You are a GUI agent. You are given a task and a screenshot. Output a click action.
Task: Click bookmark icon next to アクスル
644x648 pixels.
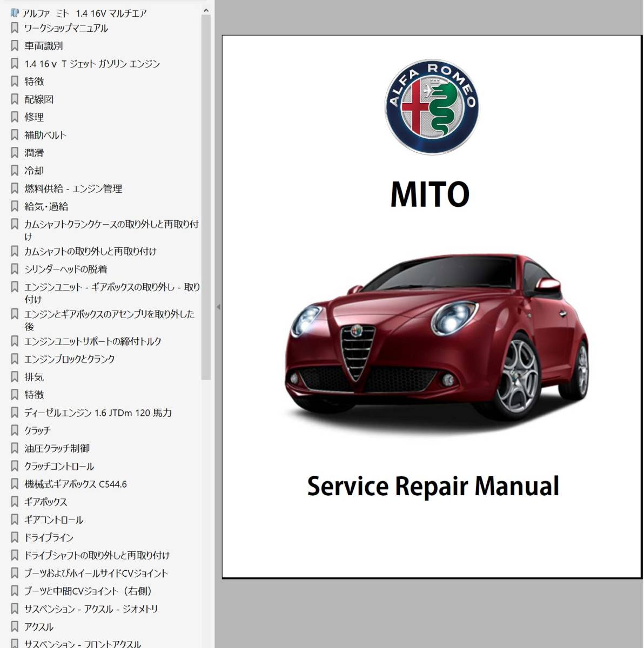[x=15, y=627]
